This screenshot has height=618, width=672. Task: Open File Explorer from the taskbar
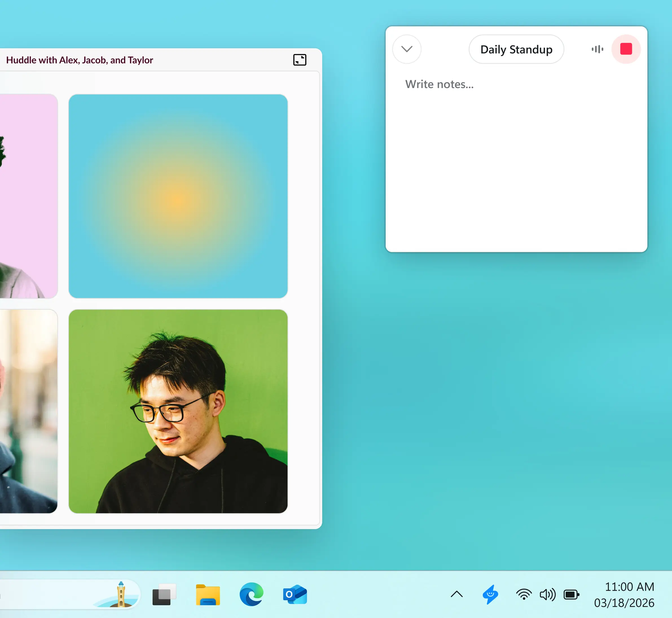point(208,595)
